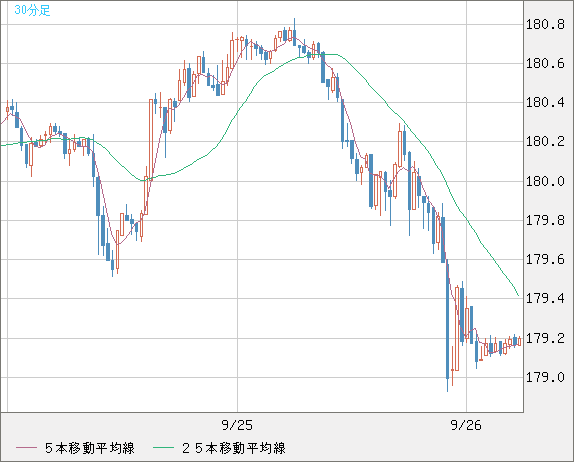The width and height of the screenshot is (574, 462).
Task: Click the 9/25 date axis label
Action: click(x=237, y=425)
